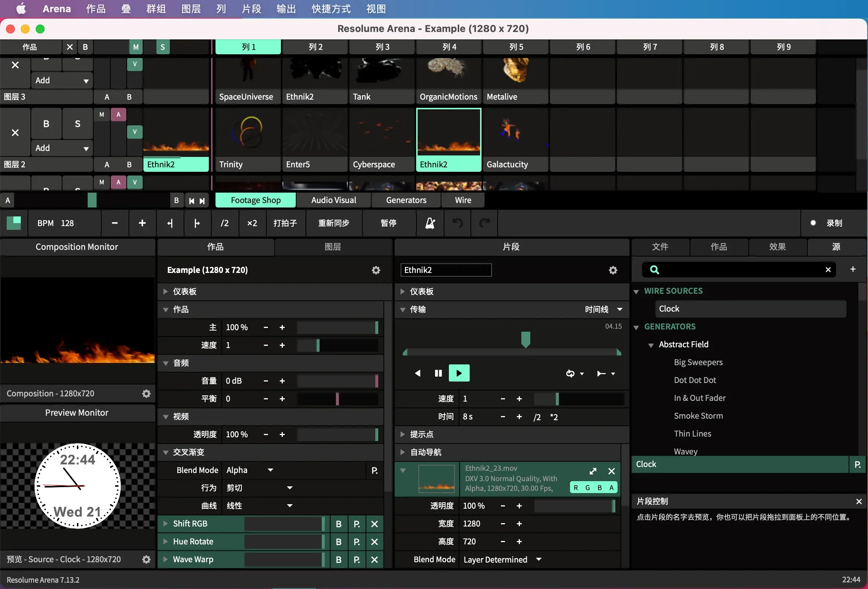
Task: Select the Wire tab in source browser
Action: click(463, 199)
